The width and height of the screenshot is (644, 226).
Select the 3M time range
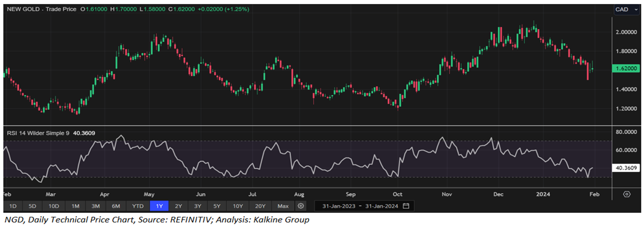pyautogui.click(x=96, y=206)
